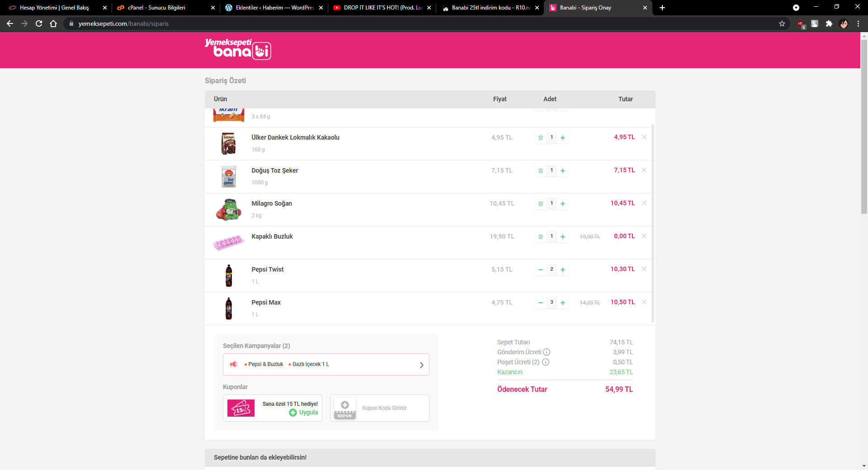868x470 pixels.
Task: Delete Milagro Soğan row with X
Action: (644, 203)
